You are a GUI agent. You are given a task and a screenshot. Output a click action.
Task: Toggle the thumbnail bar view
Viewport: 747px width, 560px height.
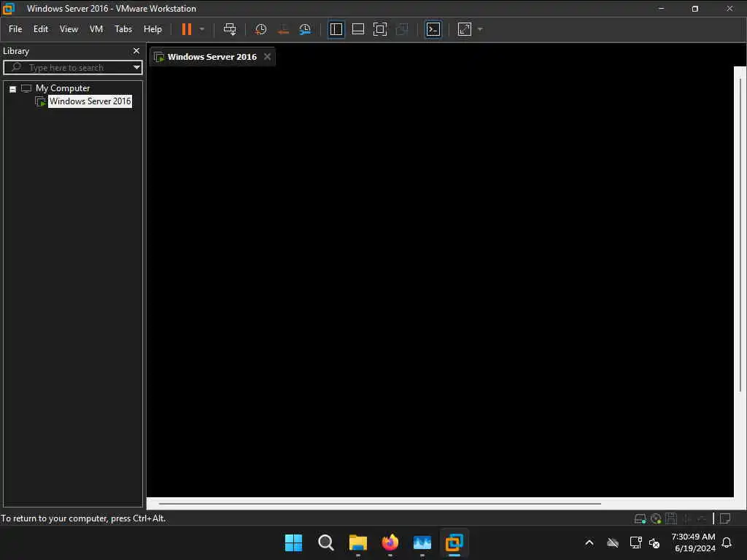[357, 29]
